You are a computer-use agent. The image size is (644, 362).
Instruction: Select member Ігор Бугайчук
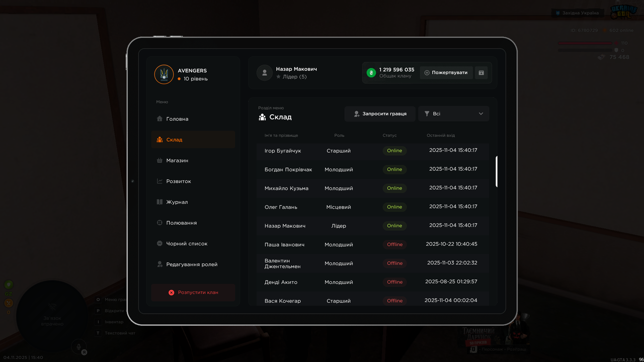click(x=372, y=151)
